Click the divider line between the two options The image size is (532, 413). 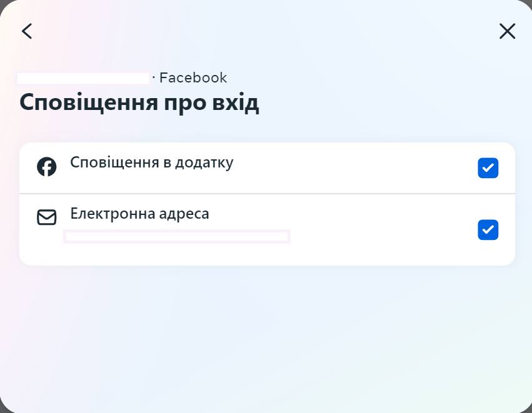click(x=267, y=194)
